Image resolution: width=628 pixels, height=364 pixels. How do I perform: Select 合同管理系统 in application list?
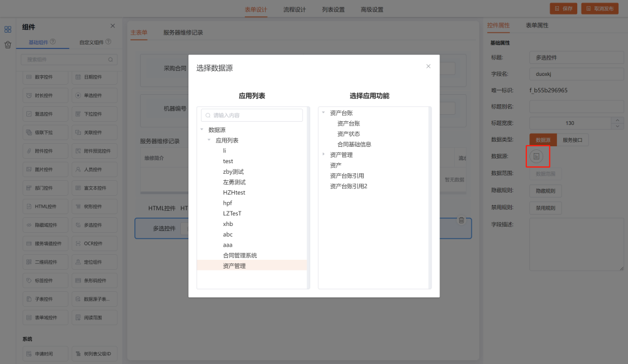(239, 255)
